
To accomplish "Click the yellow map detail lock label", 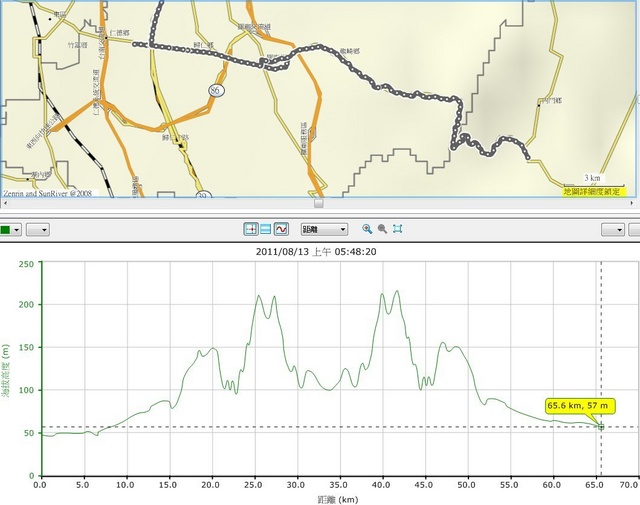I will [x=592, y=191].
